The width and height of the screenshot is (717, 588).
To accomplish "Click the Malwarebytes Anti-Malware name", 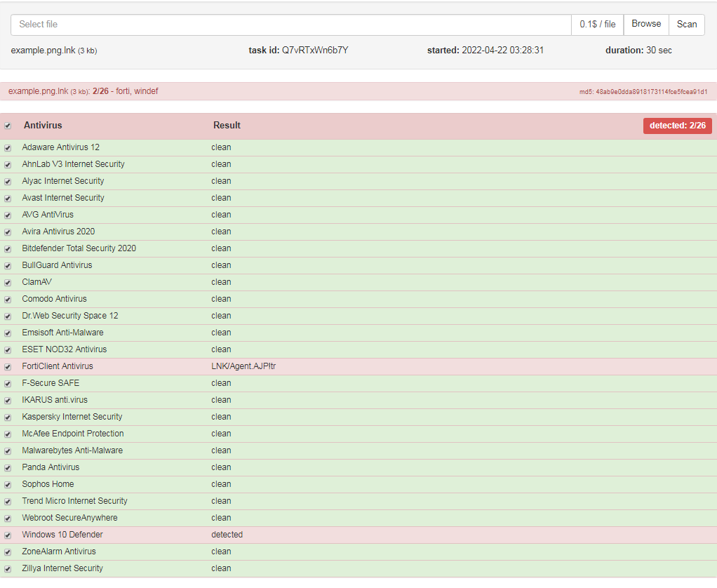I will [x=72, y=450].
